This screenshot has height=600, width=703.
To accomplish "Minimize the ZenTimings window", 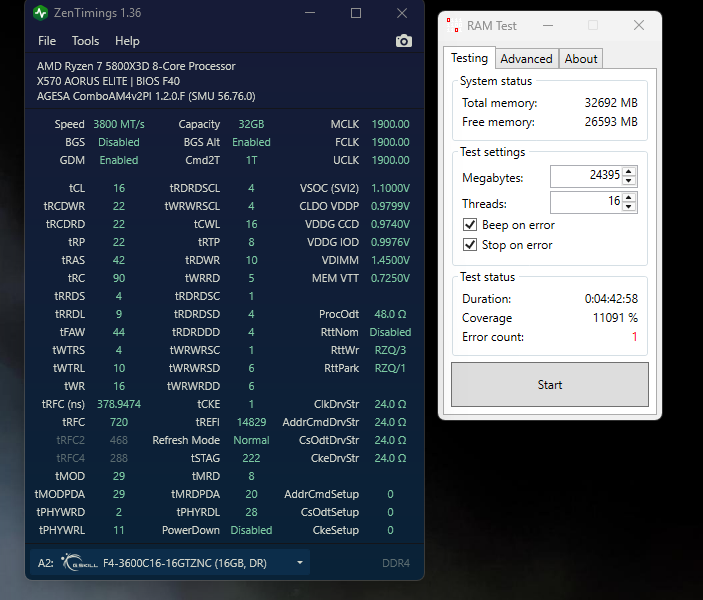I will pos(310,13).
